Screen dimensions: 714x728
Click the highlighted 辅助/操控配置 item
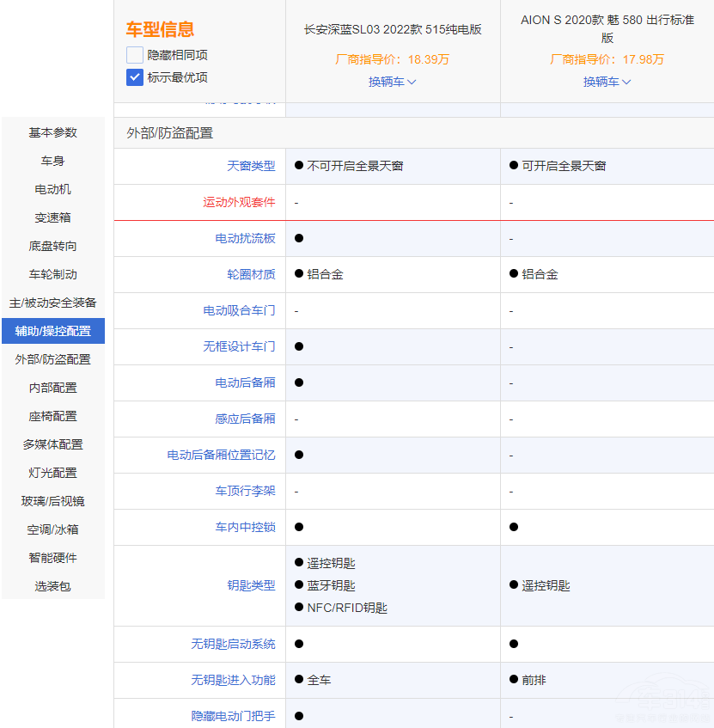pos(52,331)
